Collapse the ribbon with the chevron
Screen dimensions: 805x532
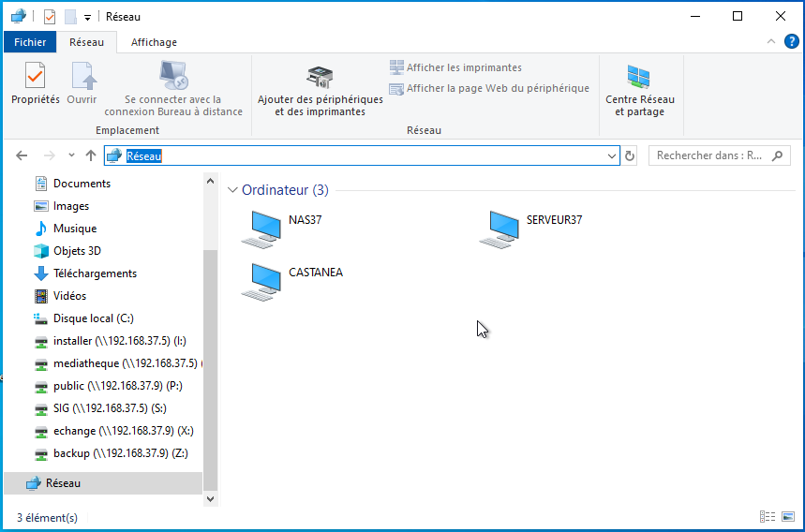[769, 42]
